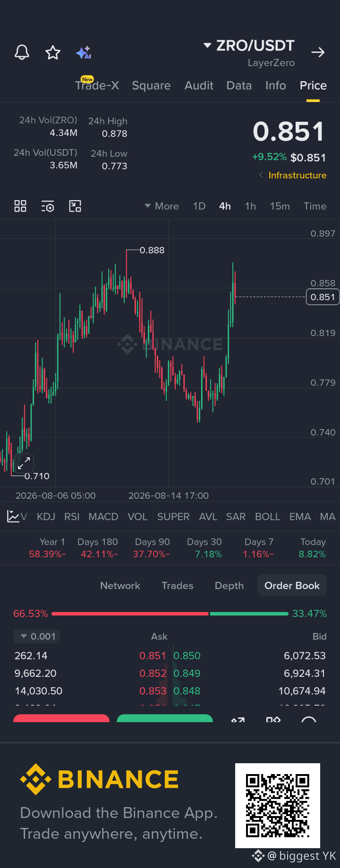
Task: Select ask price 0.852 in order book
Action: [x=153, y=673]
